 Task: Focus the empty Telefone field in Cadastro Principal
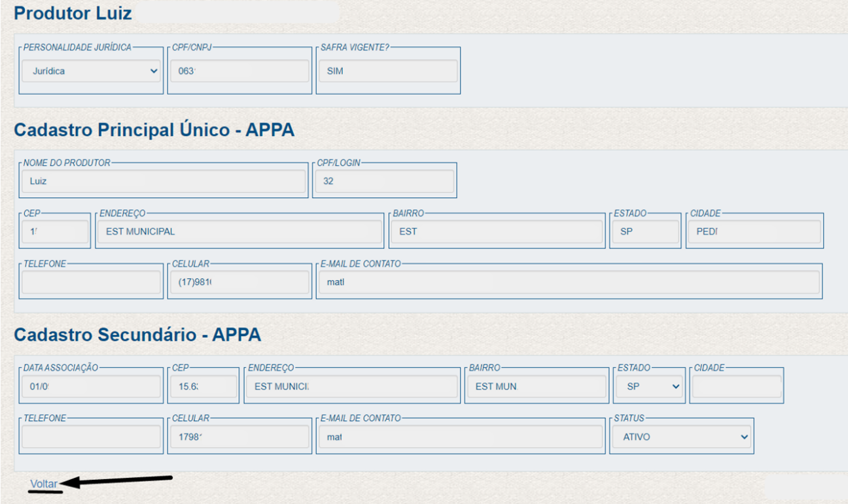coord(91,282)
